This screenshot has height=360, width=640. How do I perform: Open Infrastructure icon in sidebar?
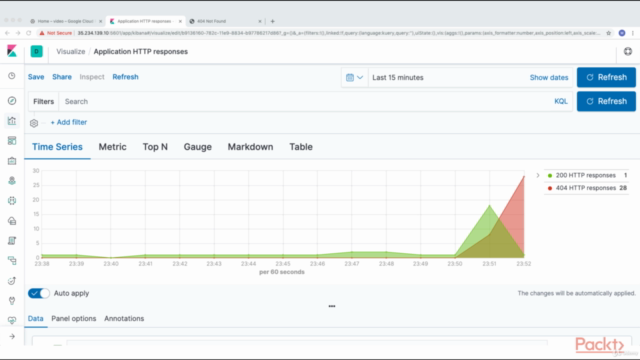point(12,221)
